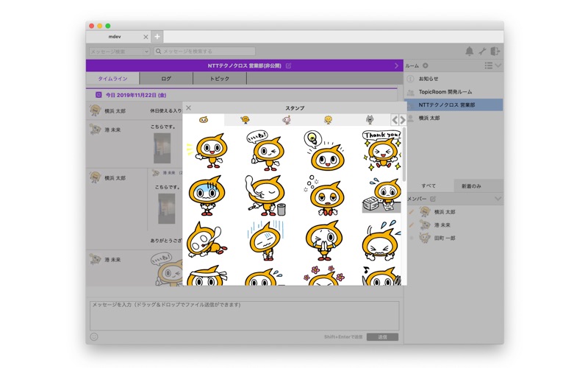Select the flower-decorated stamp

pos(324,275)
